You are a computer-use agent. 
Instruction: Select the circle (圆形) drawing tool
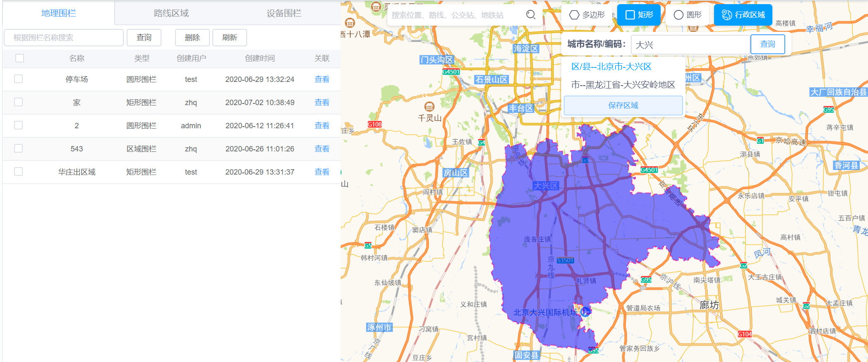coord(688,15)
